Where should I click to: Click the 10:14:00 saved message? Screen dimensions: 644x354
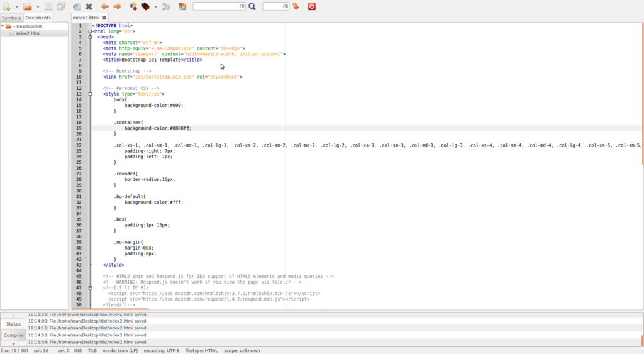pos(87,321)
